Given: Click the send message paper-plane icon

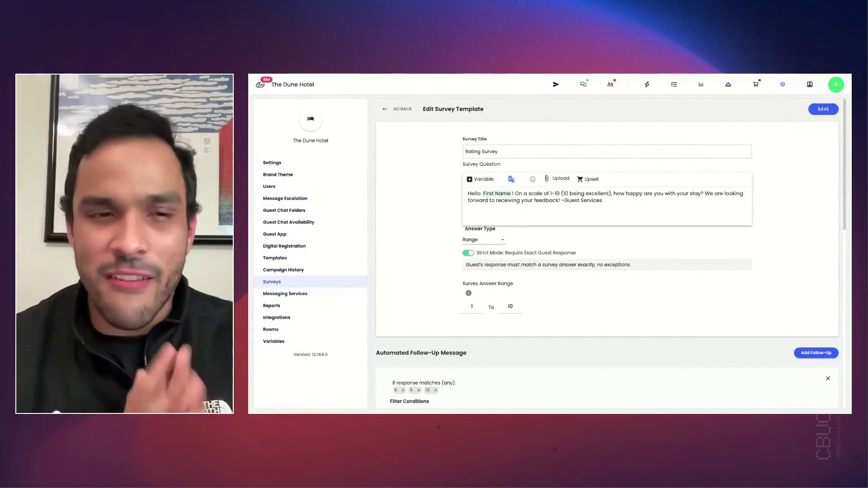Looking at the screenshot, I should coord(556,84).
